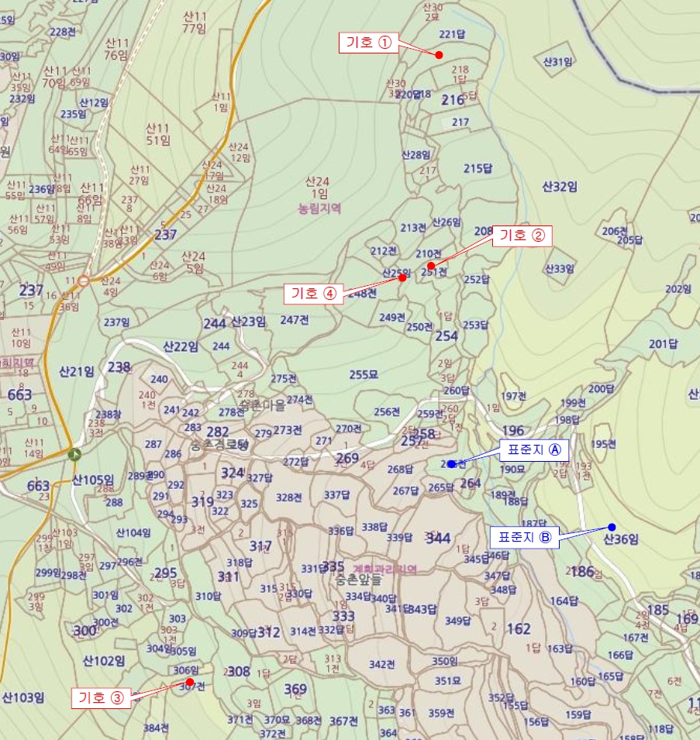This screenshot has width=700, height=740.
Task: Select parcel 221답
Action: [x=452, y=34]
